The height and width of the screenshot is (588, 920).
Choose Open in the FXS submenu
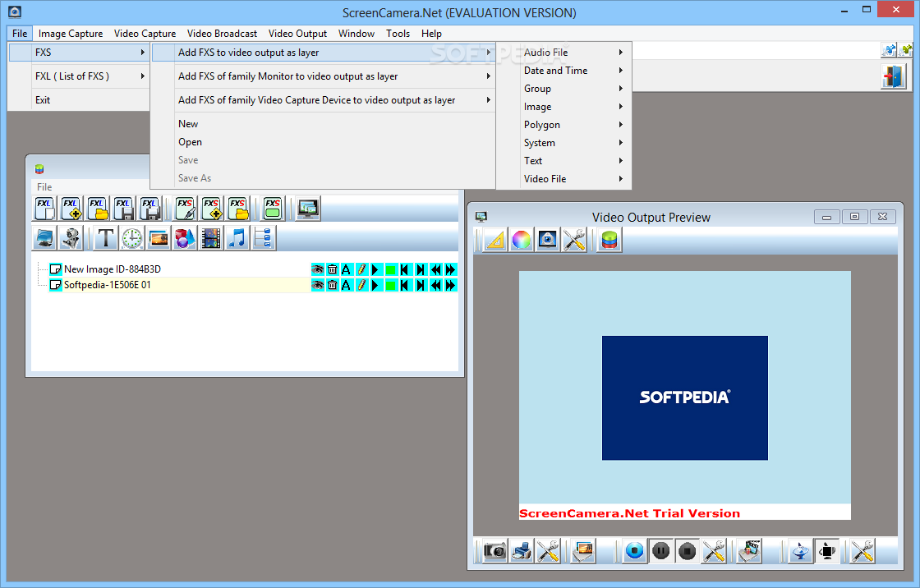tap(323, 142)
